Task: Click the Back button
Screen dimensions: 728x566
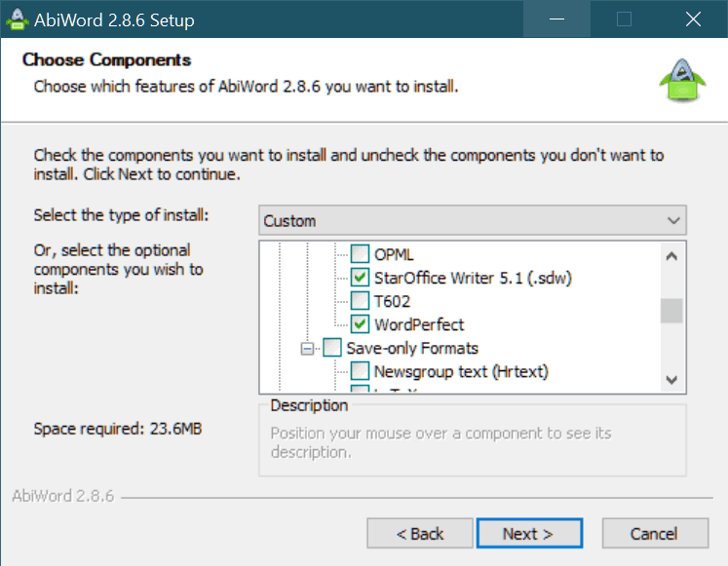Action: click(x=420, y=534)
